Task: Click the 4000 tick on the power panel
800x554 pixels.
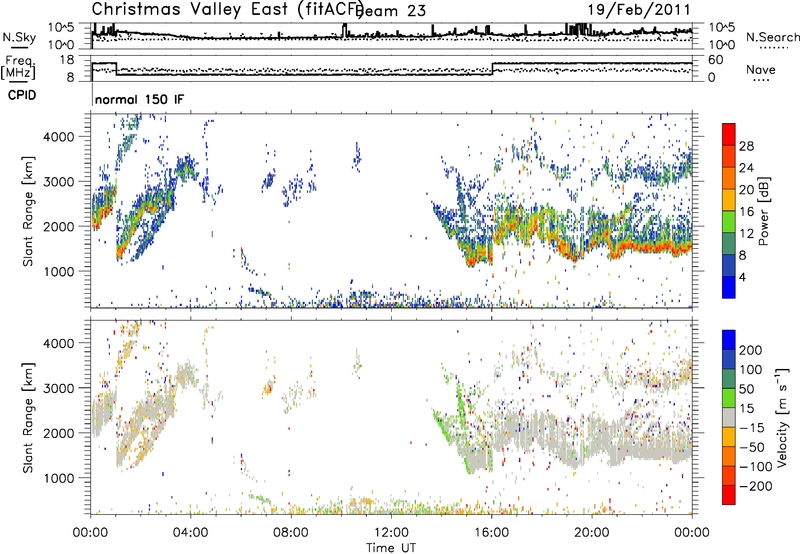Action: pyautogui.click(x=59, y=137)
